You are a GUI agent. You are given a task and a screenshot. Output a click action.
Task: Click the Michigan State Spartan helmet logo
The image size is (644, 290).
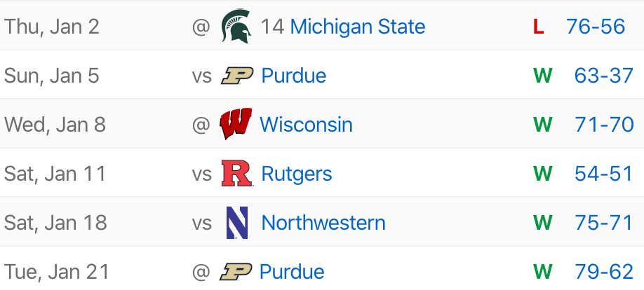click(236, 26)
